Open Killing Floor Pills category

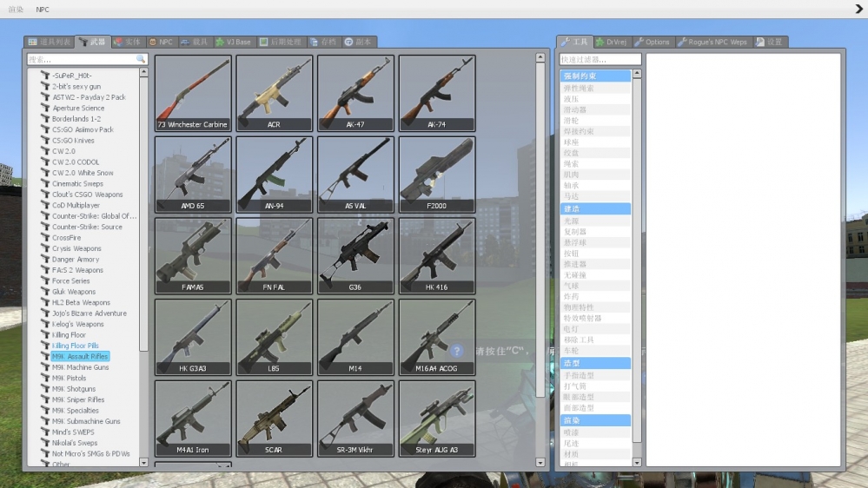pos(76,346)
